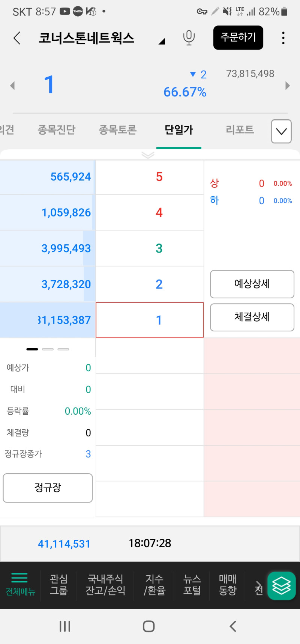
Task: Open 체결상세 details
Action: pyautogui.click(x=252, y=317)
